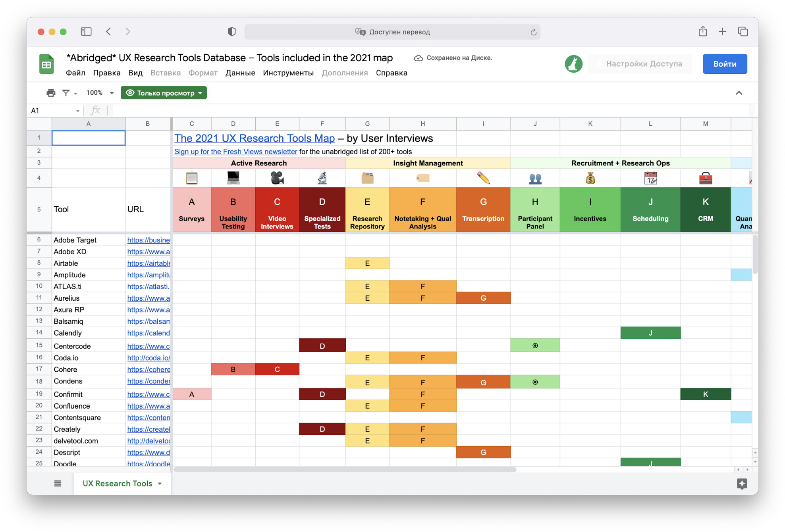
Task: Go back with Safari back arrow
Action: pyautogui.click(x=108, y=31)
